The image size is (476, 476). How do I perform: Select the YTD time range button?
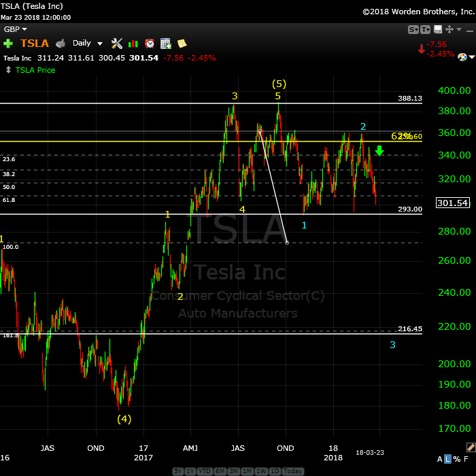pyautogui.click(x=205, y=471)
